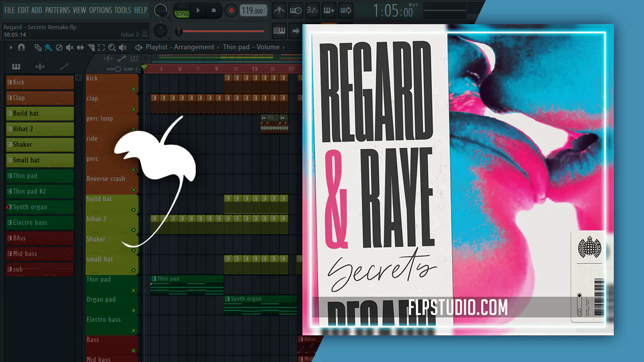Show automation clips in the picker panel

click(64, 66)
